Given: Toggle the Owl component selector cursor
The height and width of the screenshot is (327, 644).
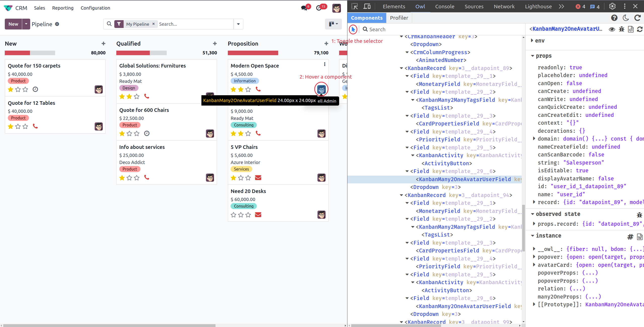Looking at the screenshot, I should point(353,29).
